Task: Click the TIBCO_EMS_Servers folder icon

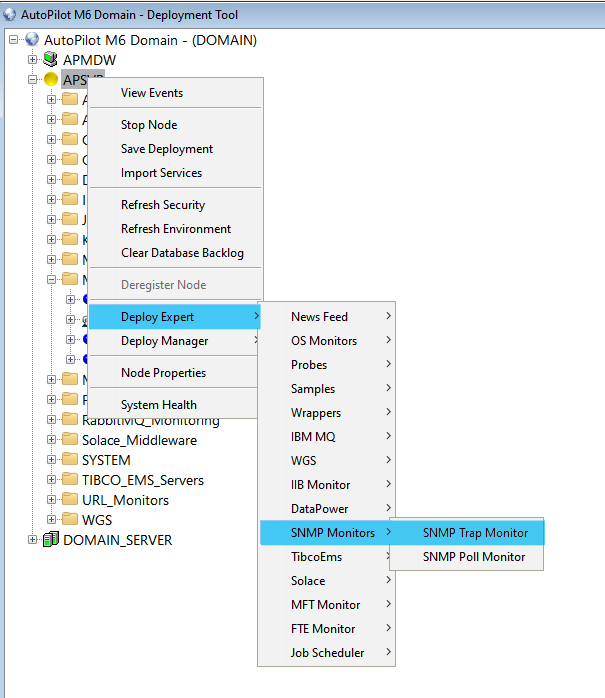Action: click(70, 479)
